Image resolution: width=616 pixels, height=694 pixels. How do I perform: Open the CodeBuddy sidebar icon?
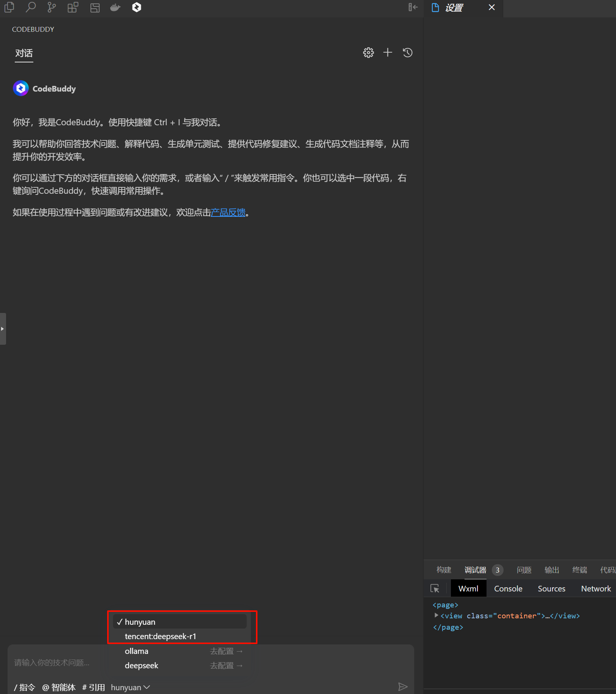tap(137, 7)
